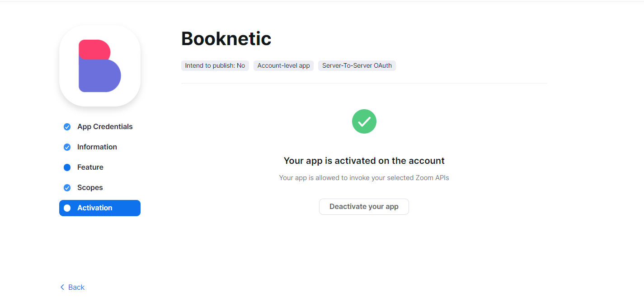644x306 pixels.
Task: Click the Booknetic app title heading
Action: point(226,39)
